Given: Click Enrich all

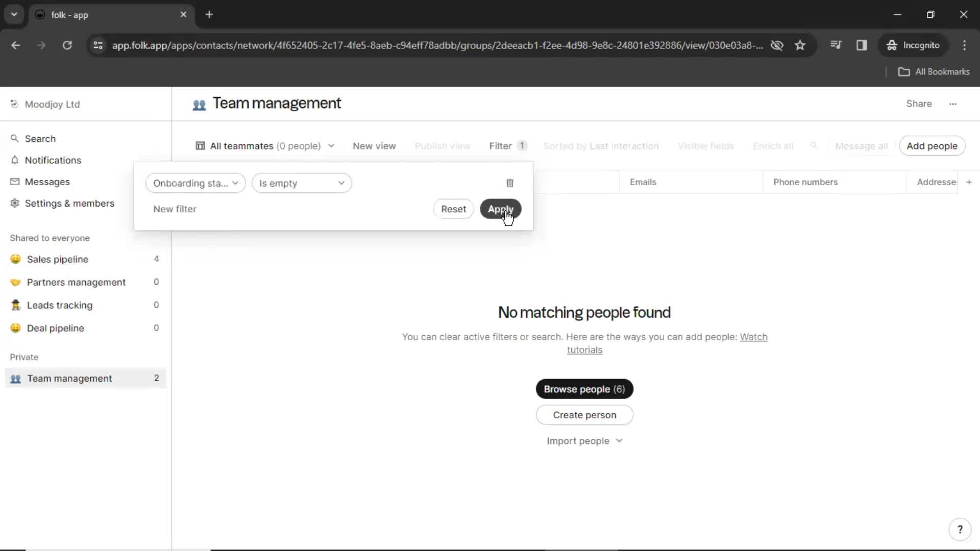Looking at the screenshot, I should point(773,146).
